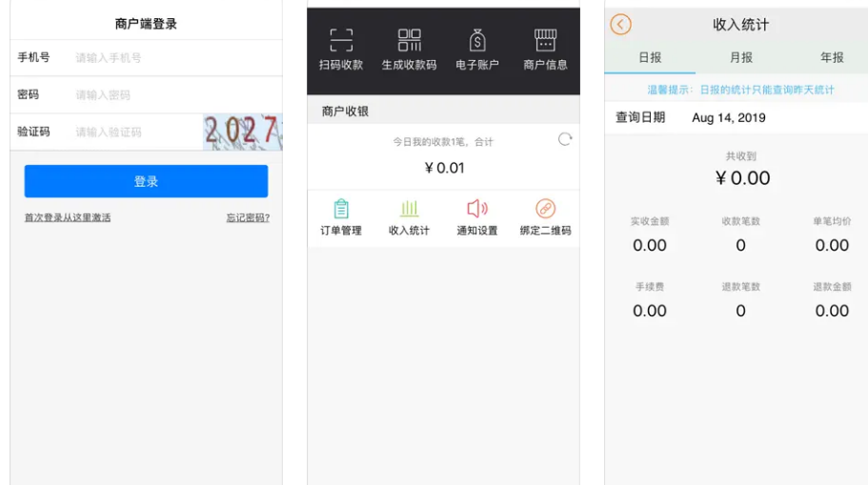Select the 温馨提示 notice text

(x=740, y=90)
